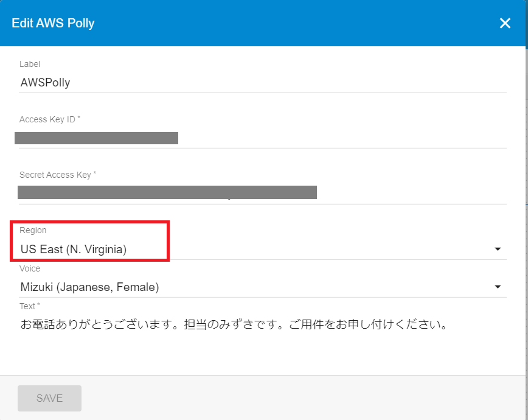Select the Edit AWS Polly dialog title
This screenshot has height=420, width=528.
53,23
